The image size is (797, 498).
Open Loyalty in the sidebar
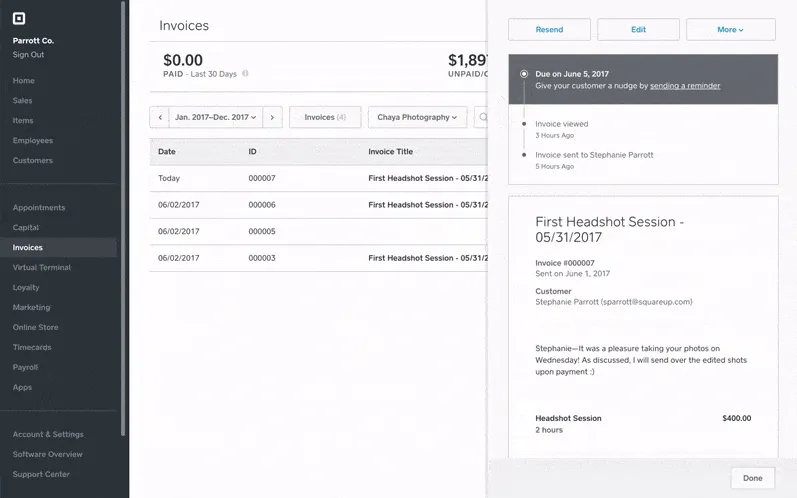point(26,288)
